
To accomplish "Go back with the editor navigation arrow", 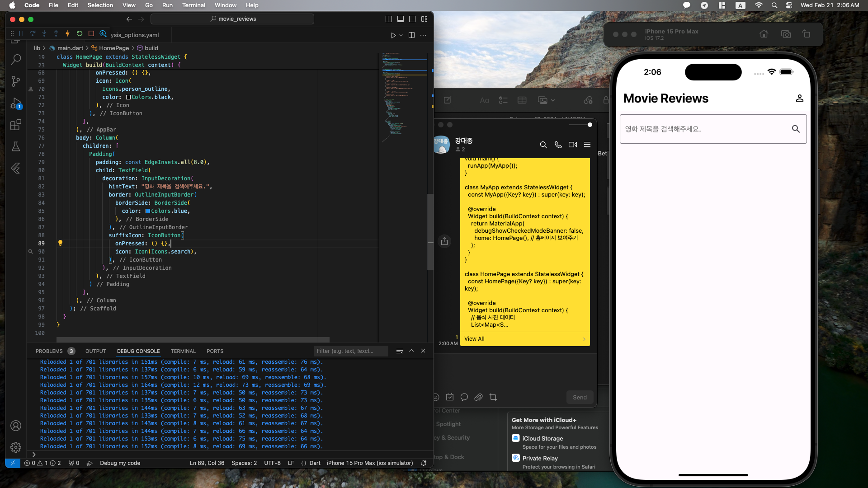I will tap(129, 19).
